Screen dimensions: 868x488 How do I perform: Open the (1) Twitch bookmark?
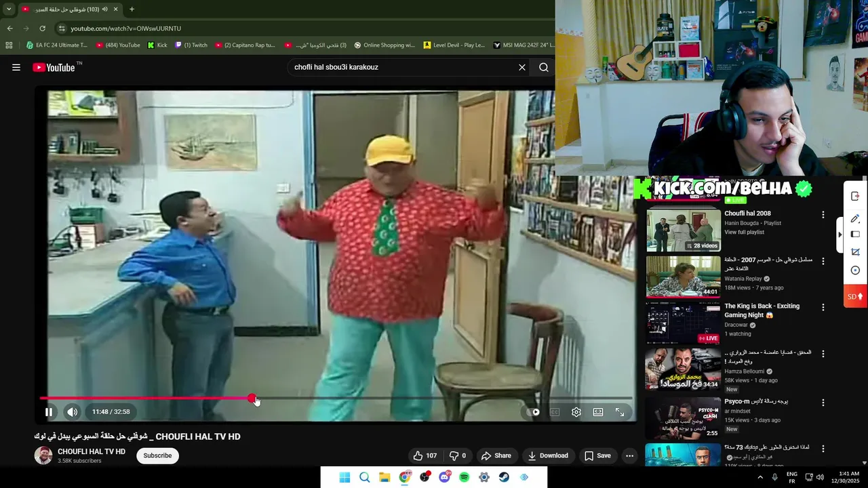click(191, 45)
